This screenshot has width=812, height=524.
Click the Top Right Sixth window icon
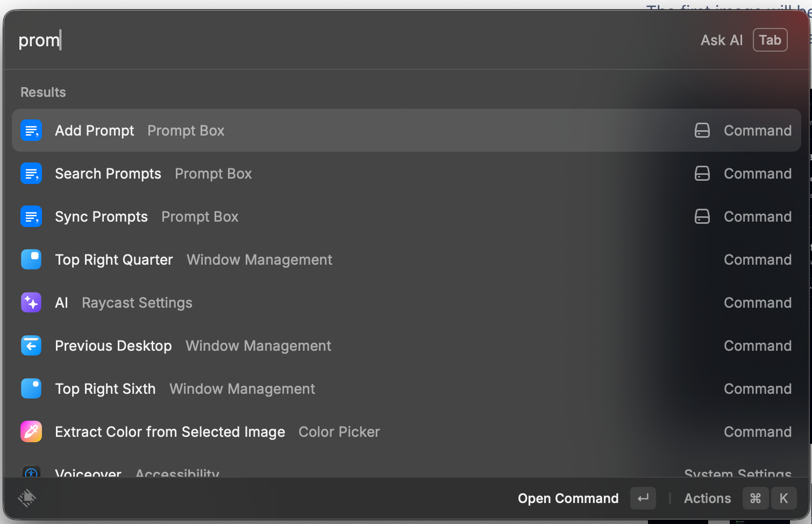31,388
